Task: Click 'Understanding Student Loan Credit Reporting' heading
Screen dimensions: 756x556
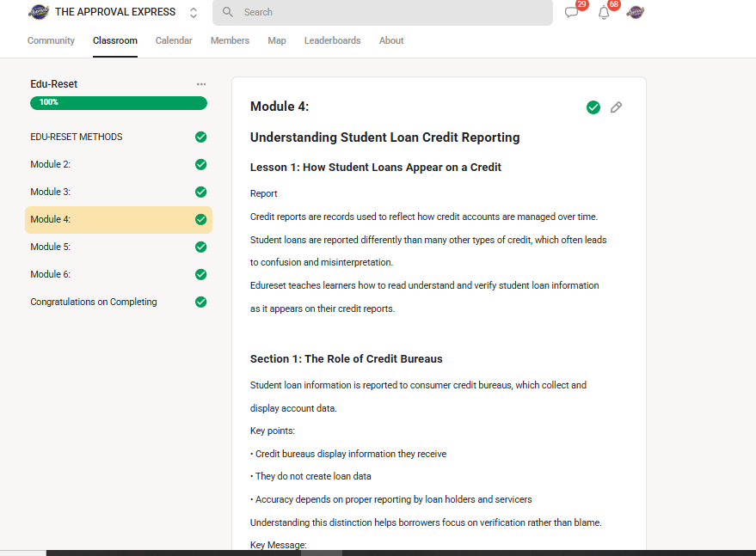Action: 384,137
